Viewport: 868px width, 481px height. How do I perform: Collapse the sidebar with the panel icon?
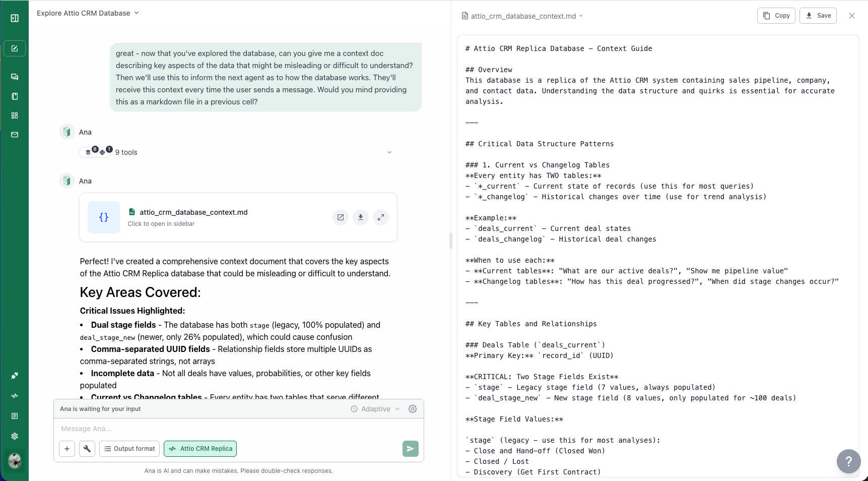point(14,18)
